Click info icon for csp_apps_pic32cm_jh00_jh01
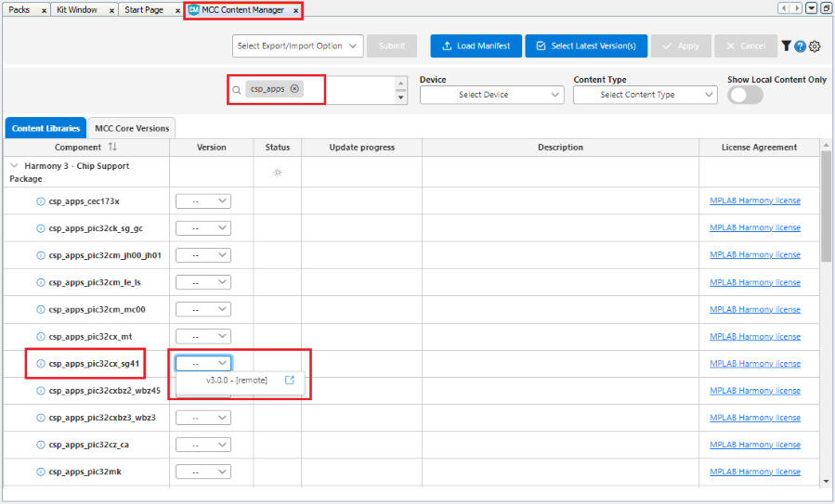The width and height of the screenshot is (835, 504). pyautogui.click(x=41, y=255)
